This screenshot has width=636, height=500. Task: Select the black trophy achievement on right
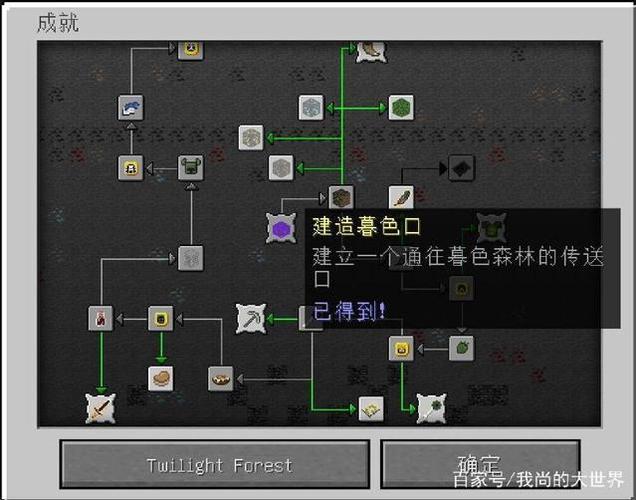[x=462, y=168]
